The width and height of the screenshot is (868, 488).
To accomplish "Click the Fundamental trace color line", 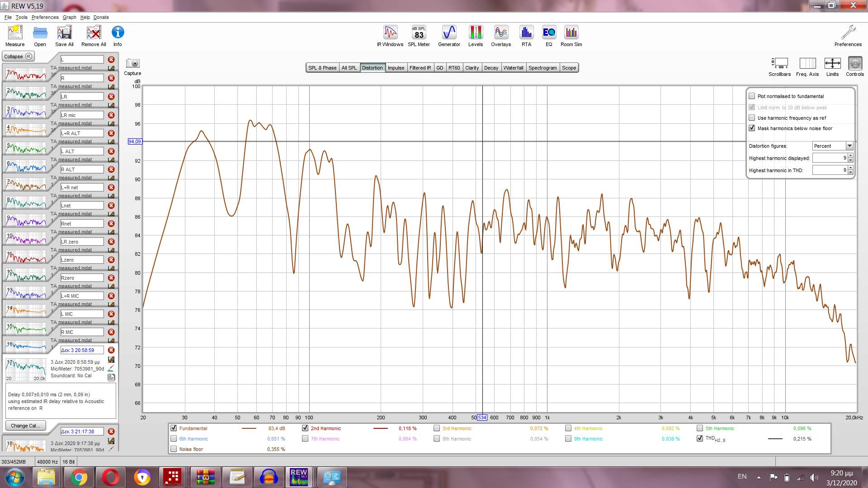I will tap(249, 428).
